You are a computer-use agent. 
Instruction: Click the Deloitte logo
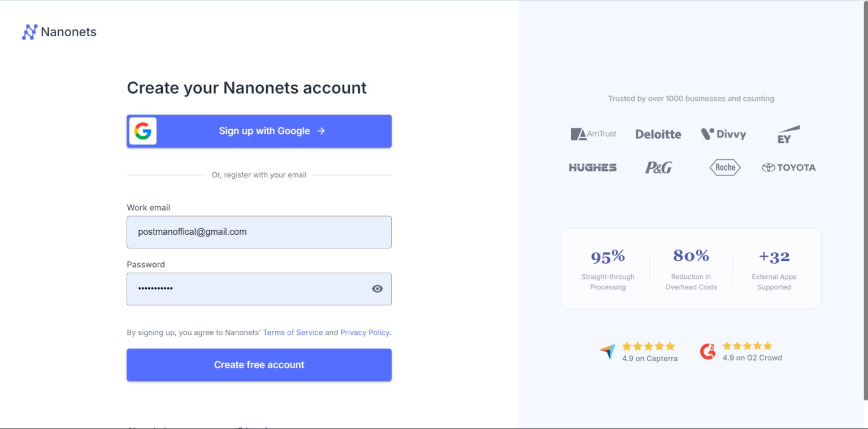(658, 134)
